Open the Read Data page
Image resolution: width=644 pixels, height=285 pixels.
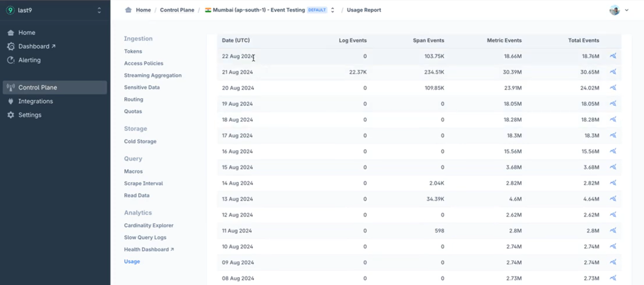click(x=137, y=195)
